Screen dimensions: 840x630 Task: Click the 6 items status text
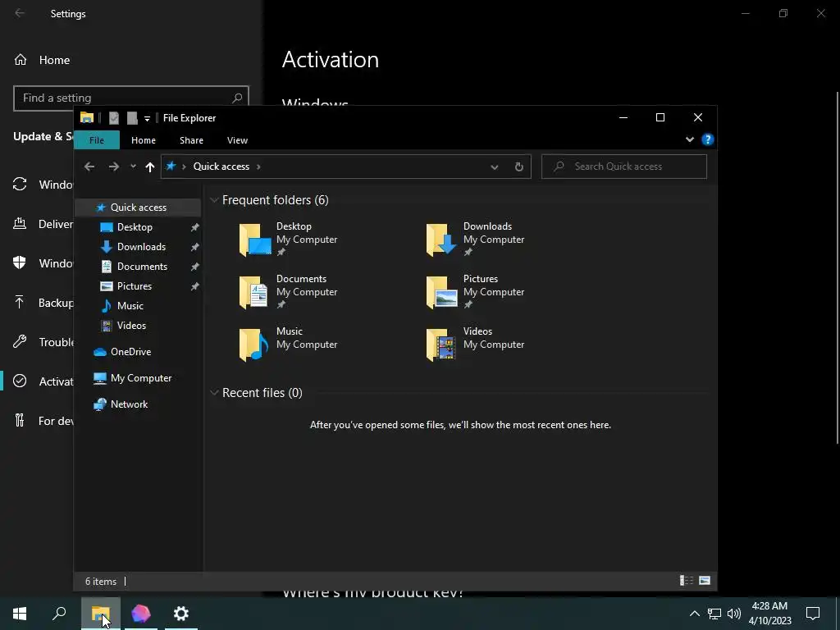[101, 582]
